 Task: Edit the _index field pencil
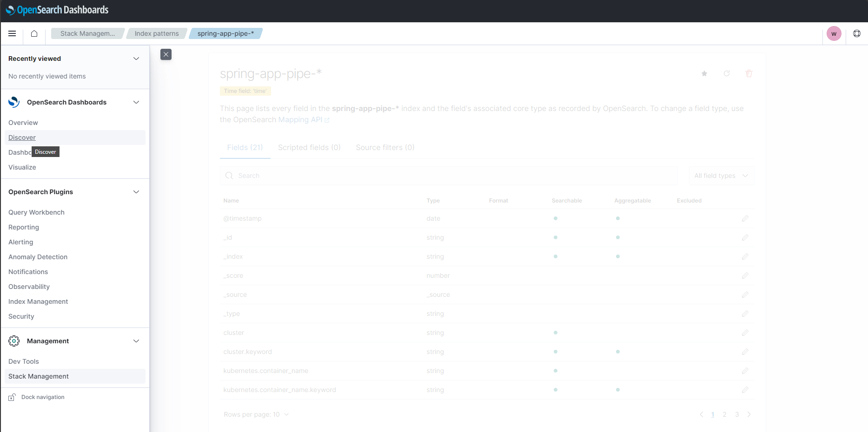pos(745,256)
